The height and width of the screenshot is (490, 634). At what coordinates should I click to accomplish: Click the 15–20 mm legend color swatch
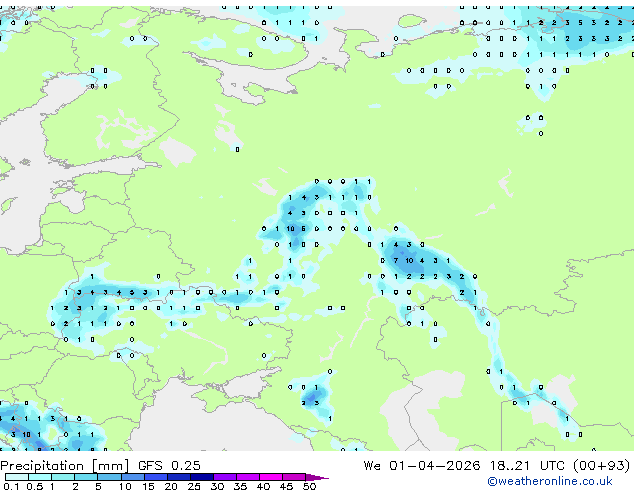156,477
